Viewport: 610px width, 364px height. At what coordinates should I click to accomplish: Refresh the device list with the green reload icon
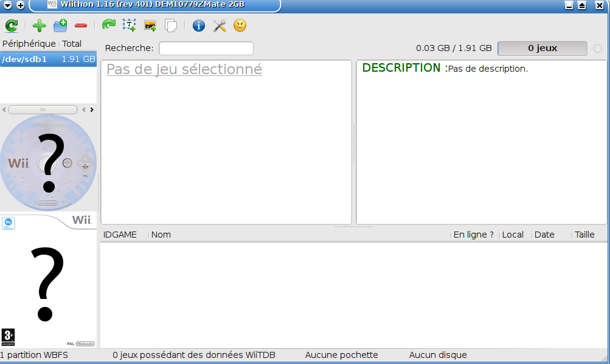(x=12, y=26)
